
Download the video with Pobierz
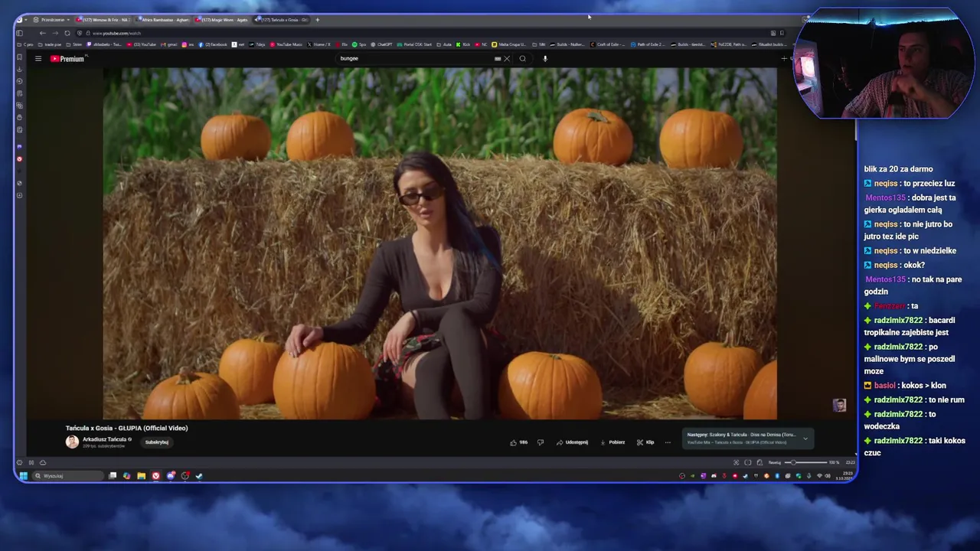pos(612,442)
